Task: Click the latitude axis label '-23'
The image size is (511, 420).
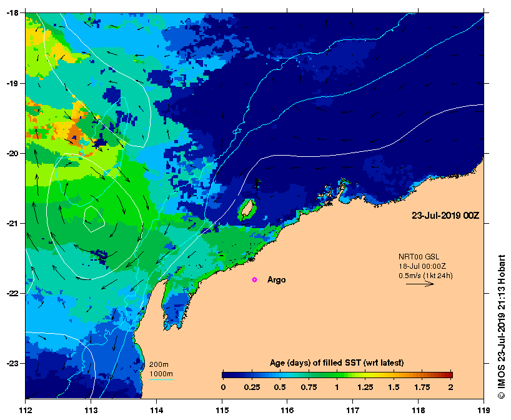Action: 11,363
